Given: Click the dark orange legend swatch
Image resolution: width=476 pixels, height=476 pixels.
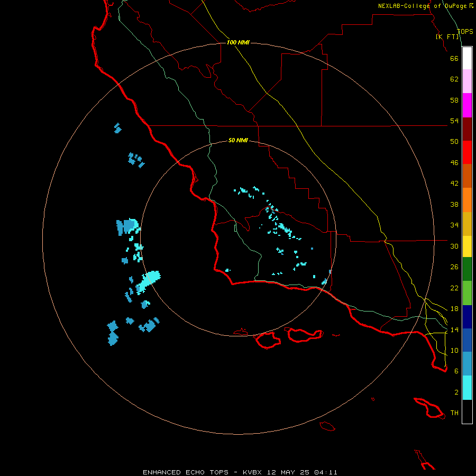Looking at the screenshot, I should tap(467, 176).
